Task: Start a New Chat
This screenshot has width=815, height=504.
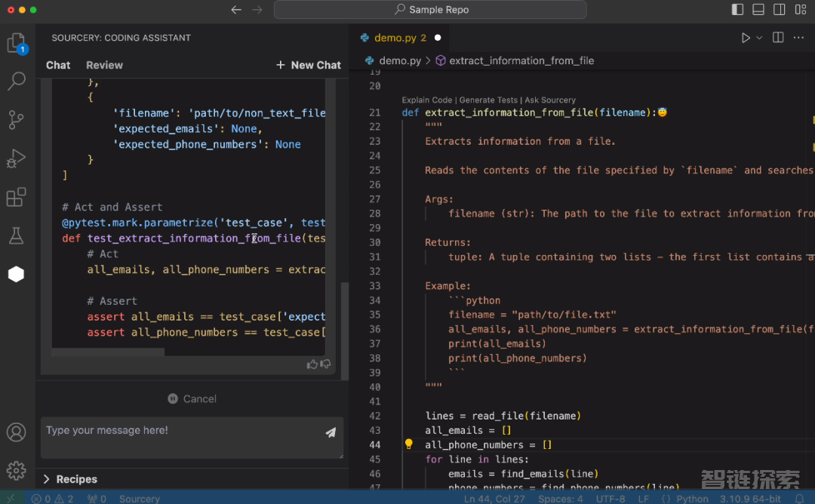Action: coord(309,65)
